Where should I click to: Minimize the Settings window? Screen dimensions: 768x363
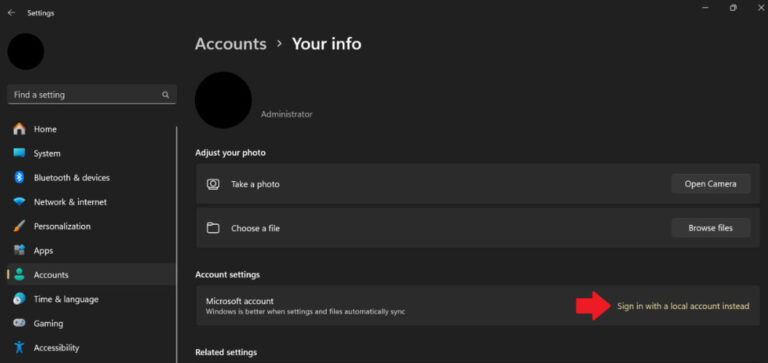tap(706, 8)
